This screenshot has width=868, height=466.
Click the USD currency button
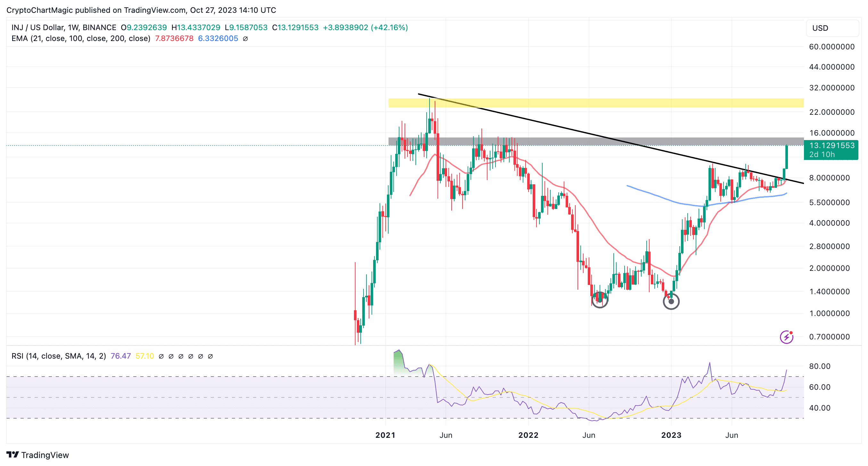pos(832,28)
